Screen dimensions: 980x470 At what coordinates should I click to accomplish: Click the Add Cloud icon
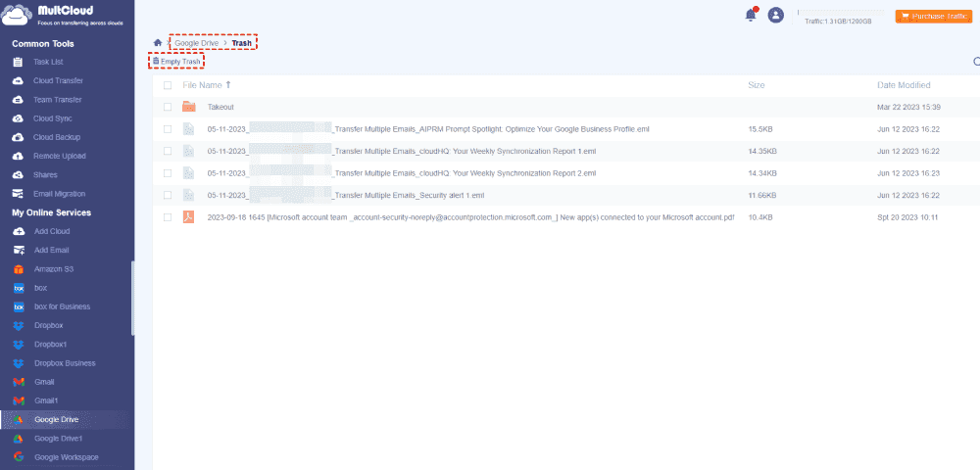tap(19, 231)
